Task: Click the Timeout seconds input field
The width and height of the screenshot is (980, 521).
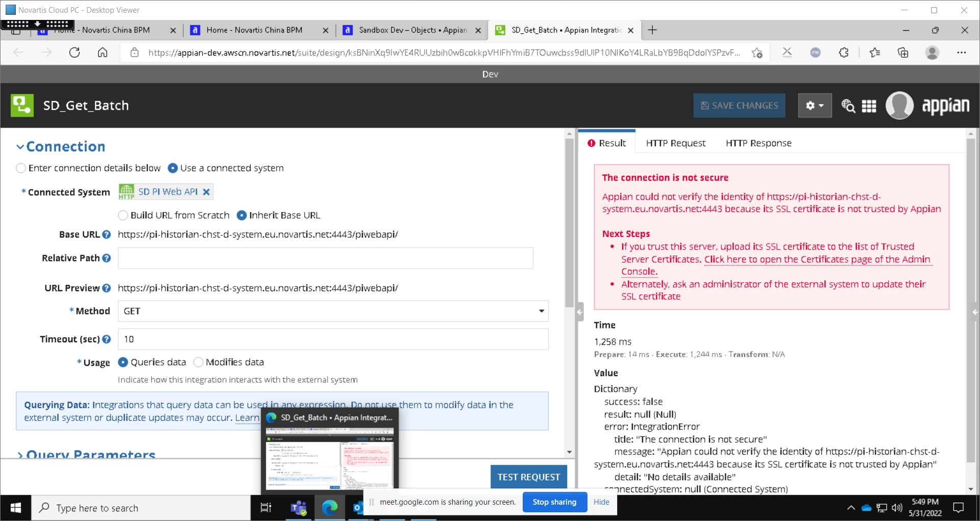Action: (333, 339)
